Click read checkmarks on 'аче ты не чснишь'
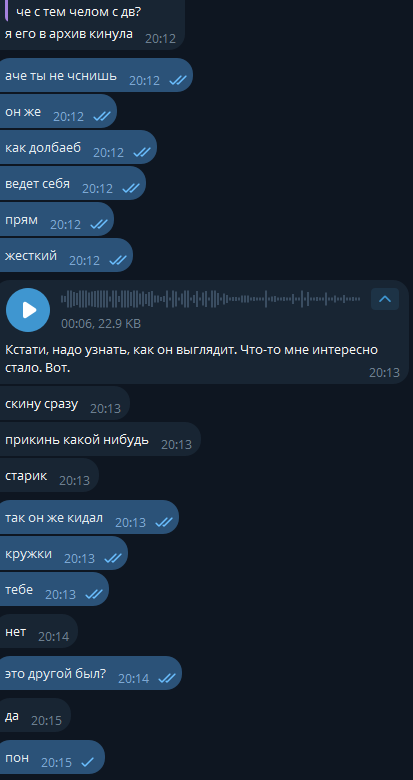Screen dimensions: 413x780 click(178, 80)
